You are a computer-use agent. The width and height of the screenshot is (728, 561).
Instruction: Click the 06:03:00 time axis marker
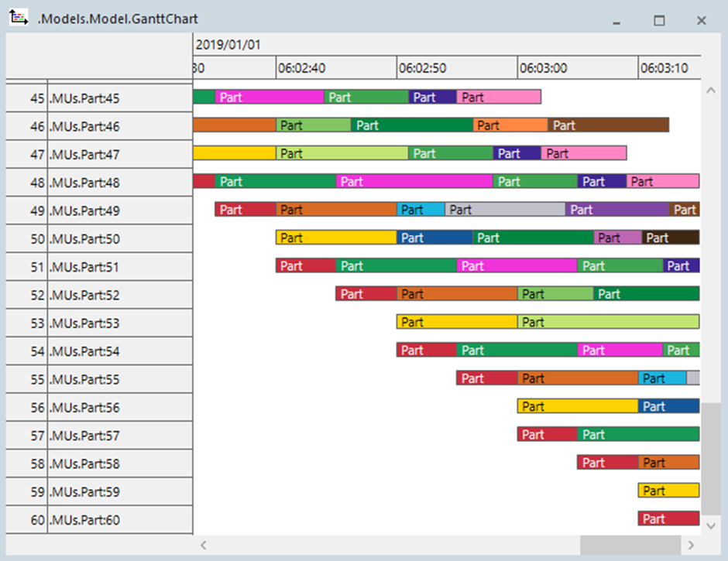[x=543, y=68]
